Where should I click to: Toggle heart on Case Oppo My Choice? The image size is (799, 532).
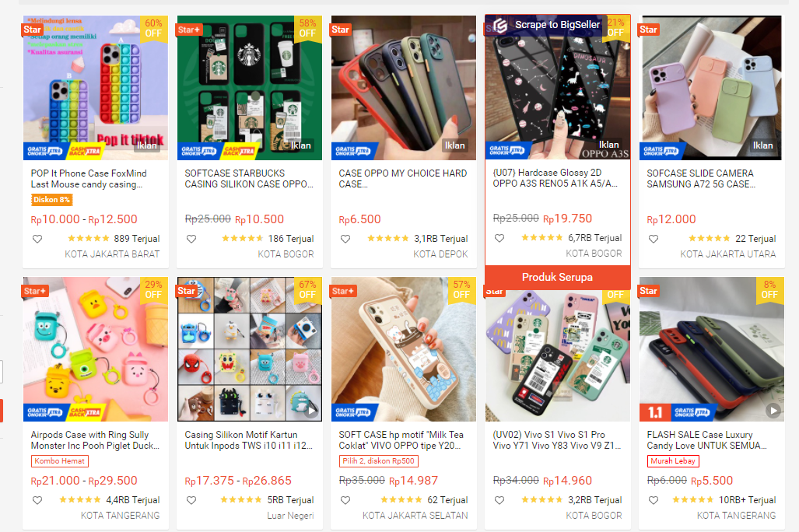pos(345,239)
